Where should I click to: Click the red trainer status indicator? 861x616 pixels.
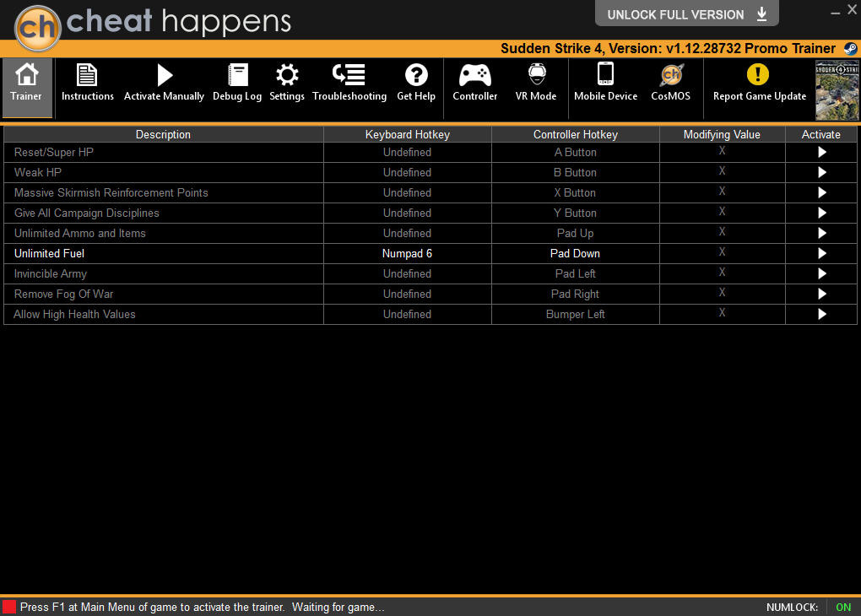click(8, 607)
